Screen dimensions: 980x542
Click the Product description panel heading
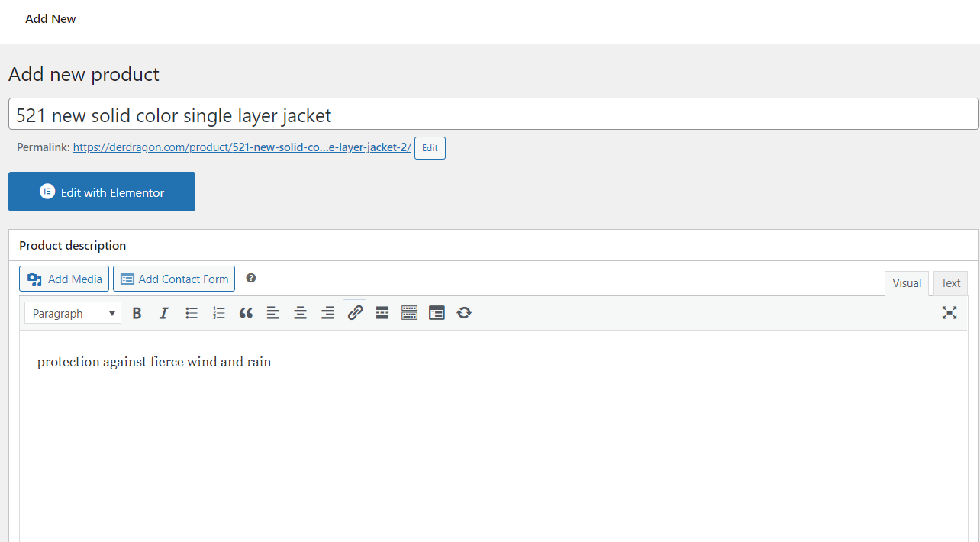(x=73, y=245)
